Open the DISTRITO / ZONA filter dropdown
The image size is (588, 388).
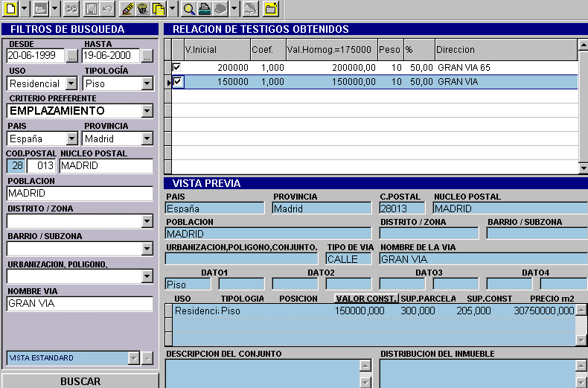pyautogui.click(x=147, y=221)
